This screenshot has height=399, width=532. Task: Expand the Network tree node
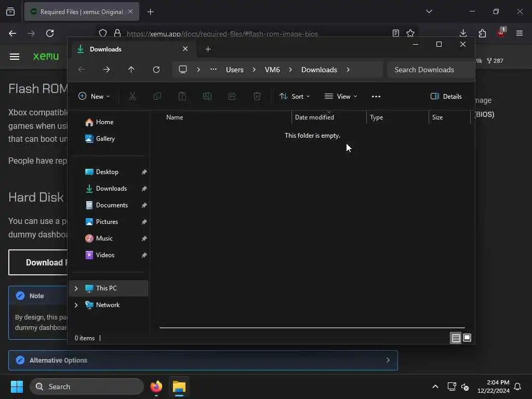(76, 304)
